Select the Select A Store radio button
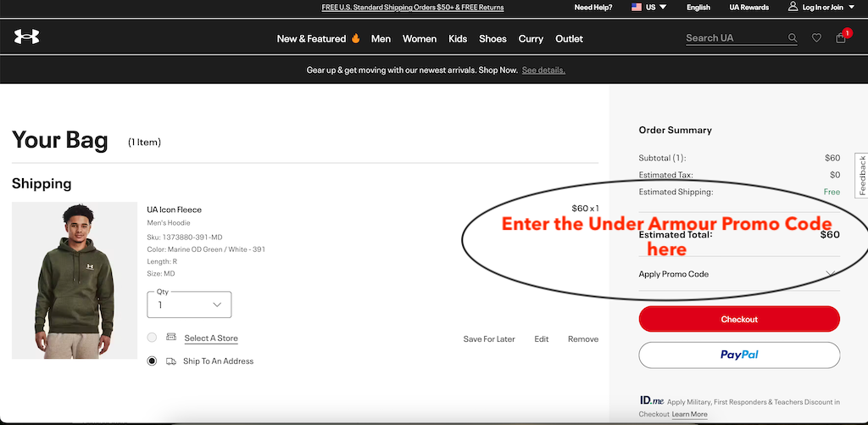Image resolution: width=868 pixels, height=425 pixels. 152,338
